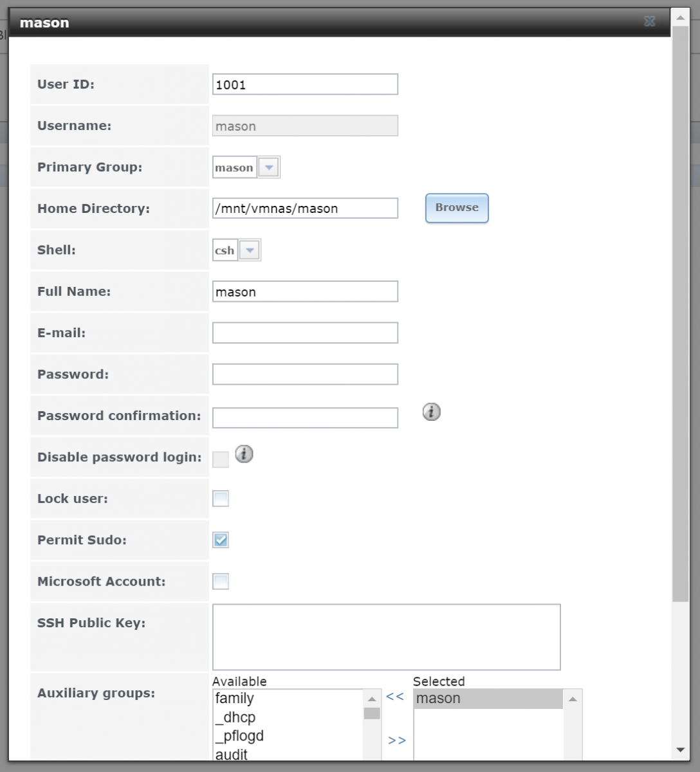Click dialog scrollbar up arrow

click(680, 17)
